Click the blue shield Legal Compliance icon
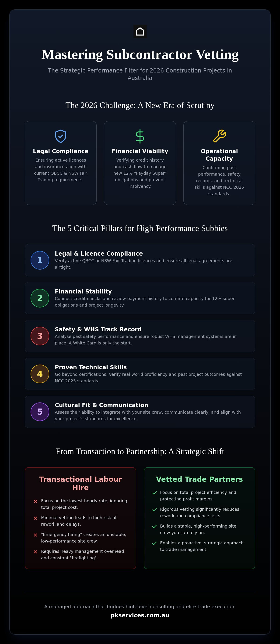Screen dimensions: 280x644 tap(61, 136)
